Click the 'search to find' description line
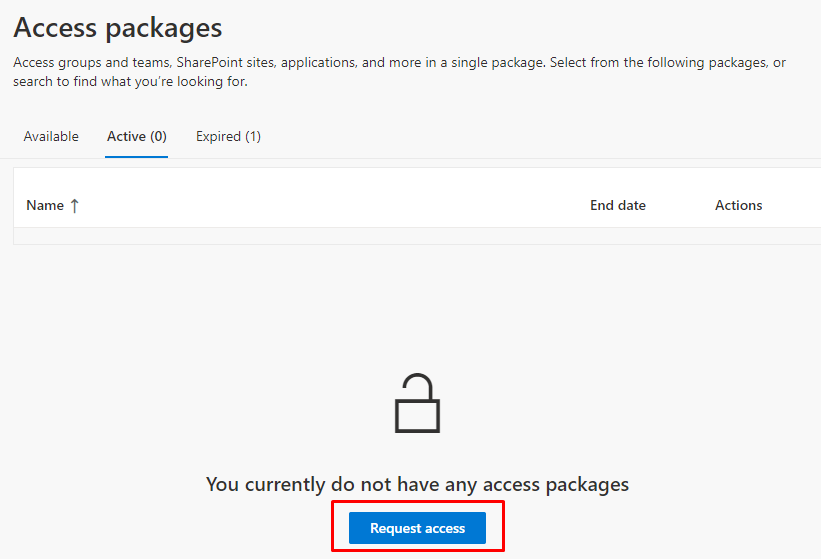 130,82
